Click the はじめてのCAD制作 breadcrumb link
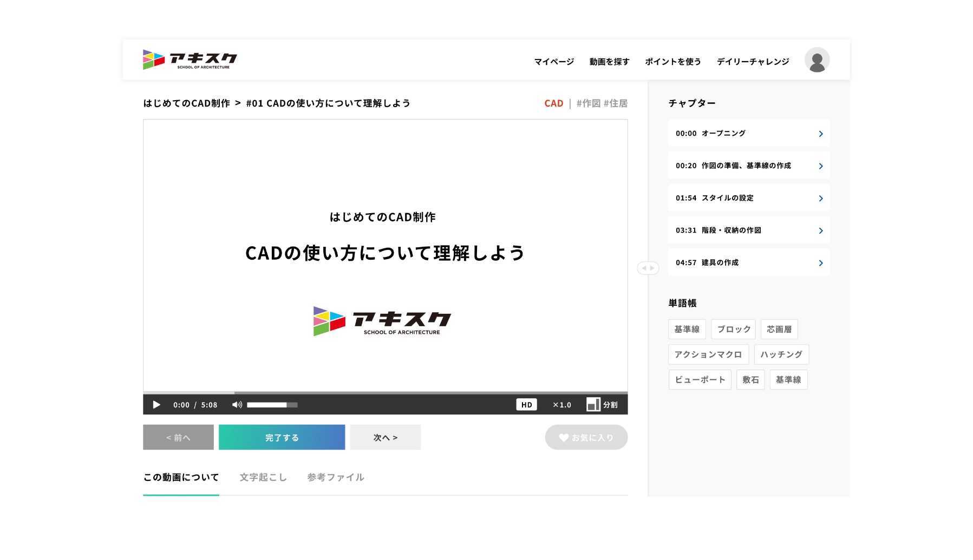The width and height of the screenshot is (973, 560). click(186, 103)
